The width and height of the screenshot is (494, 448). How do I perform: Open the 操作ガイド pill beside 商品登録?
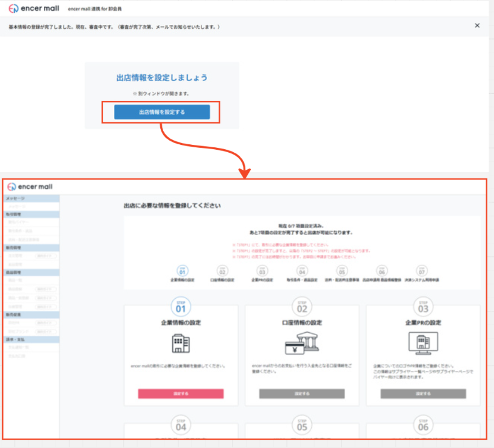[46, 289]
